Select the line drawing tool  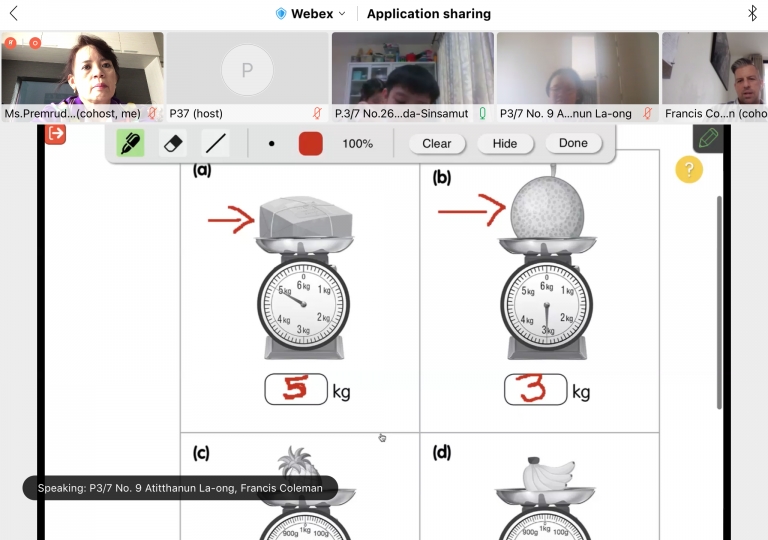(x=216, y=143)
